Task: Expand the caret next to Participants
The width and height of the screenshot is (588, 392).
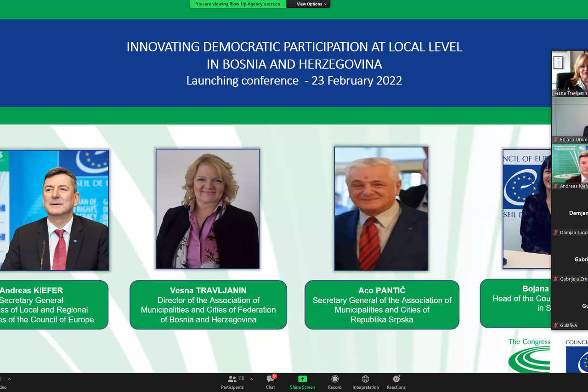Action: pyautogui.click(x=251, y=379)
